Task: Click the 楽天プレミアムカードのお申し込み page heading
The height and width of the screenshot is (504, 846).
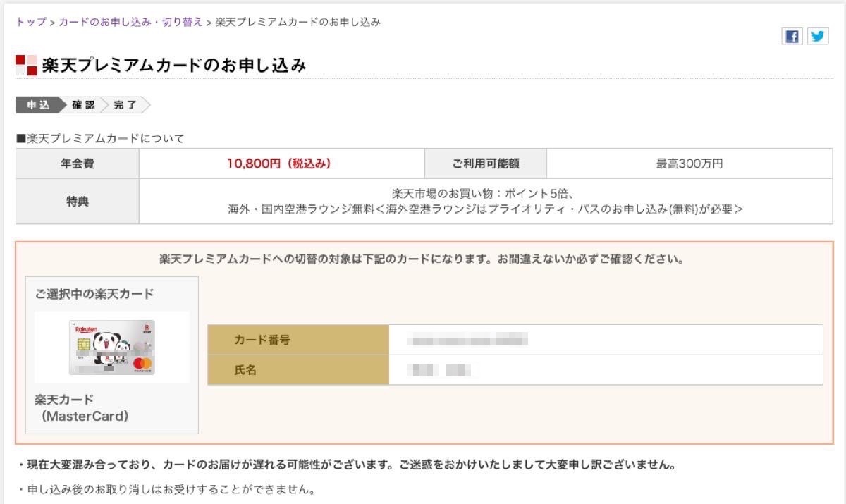Action: click(173, 66)
